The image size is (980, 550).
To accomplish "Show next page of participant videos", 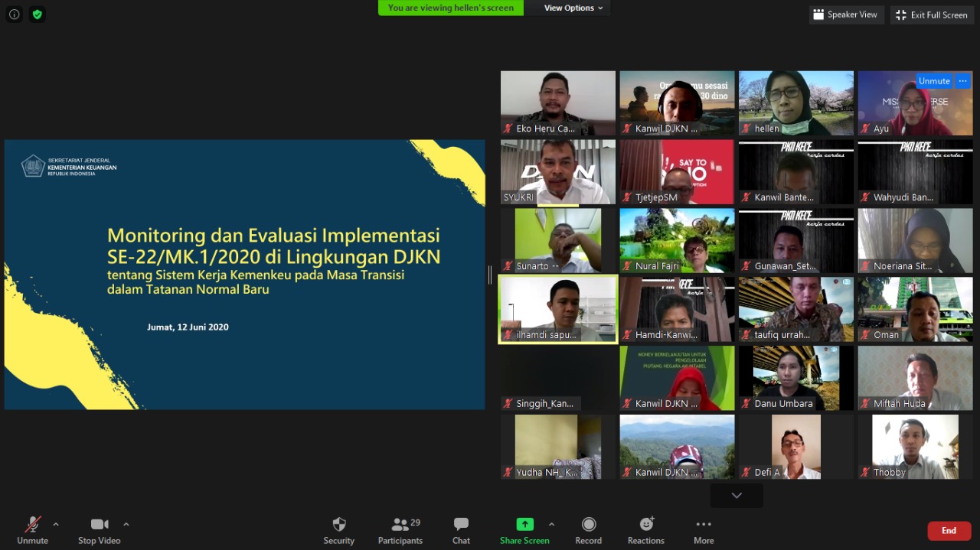I will pyautogui.click(x=736, y=496).
